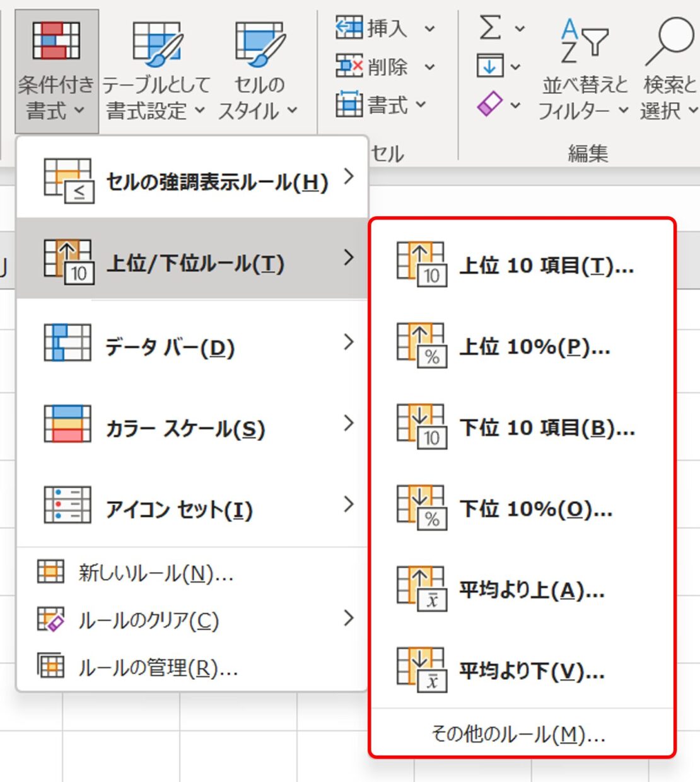This screenshot has width=700, height=782.
Task: Select セルの強調表示ルール(H) menu item
Action: (192, 177)
